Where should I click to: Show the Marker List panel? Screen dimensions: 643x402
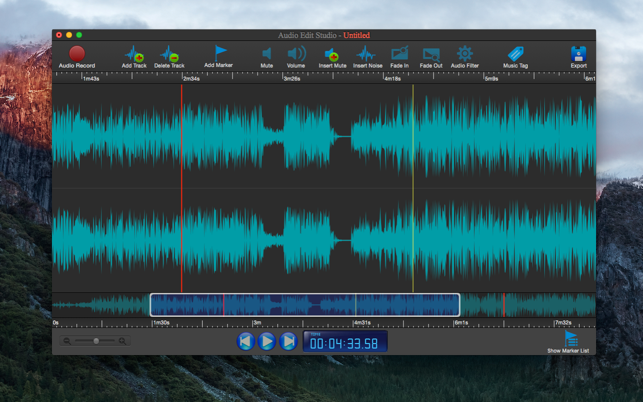click(570, 341)
